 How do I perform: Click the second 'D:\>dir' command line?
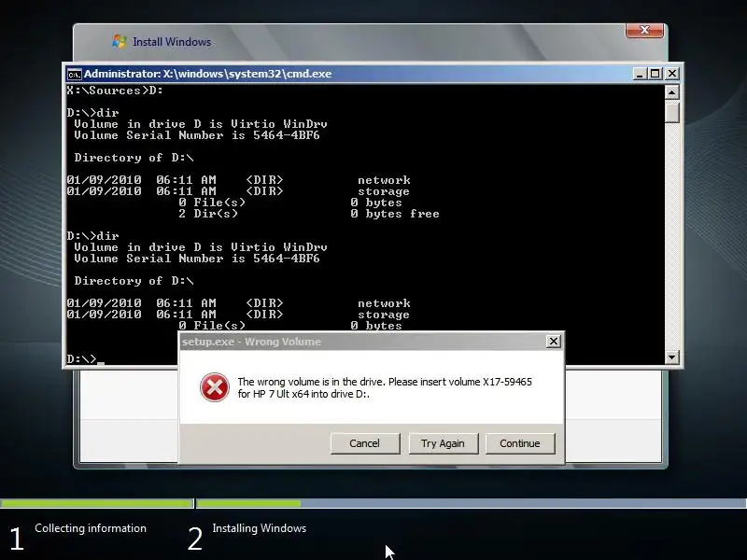click(92, 236)
